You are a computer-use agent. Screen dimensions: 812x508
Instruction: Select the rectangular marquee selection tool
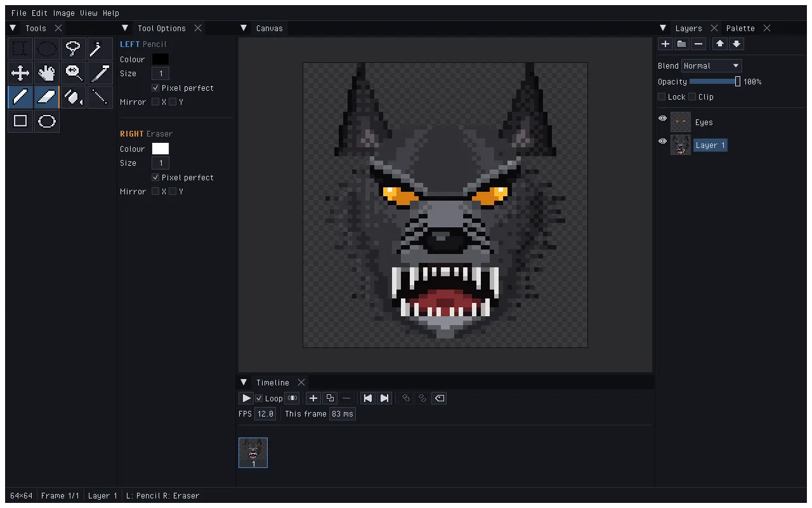(x=20, y=49)
